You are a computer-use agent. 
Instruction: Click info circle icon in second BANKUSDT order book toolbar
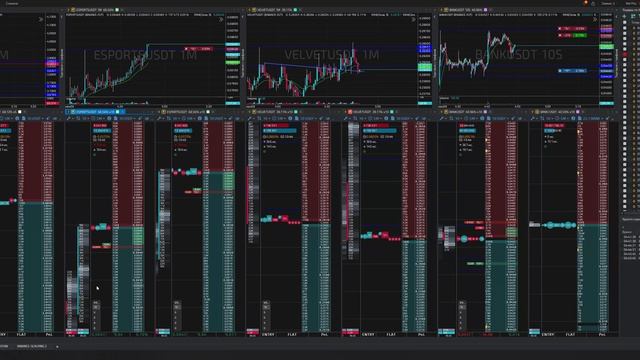click(573, 118)
